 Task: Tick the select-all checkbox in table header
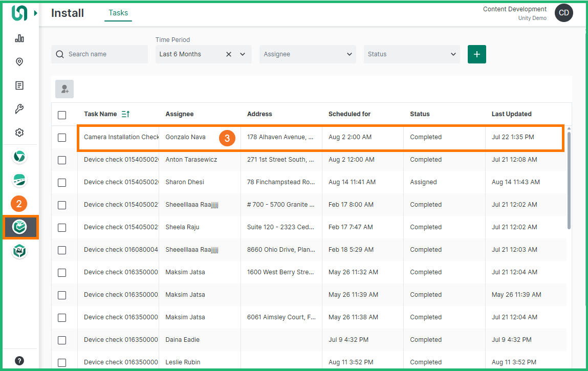pos(62,115)
